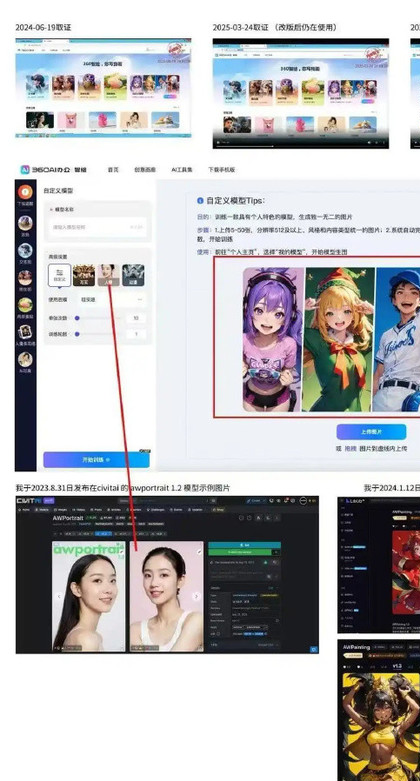Click the tilted photo-frame icon in dark sidebar
Viewport: 420px width, 781px height.
click(x=25, y=332)
